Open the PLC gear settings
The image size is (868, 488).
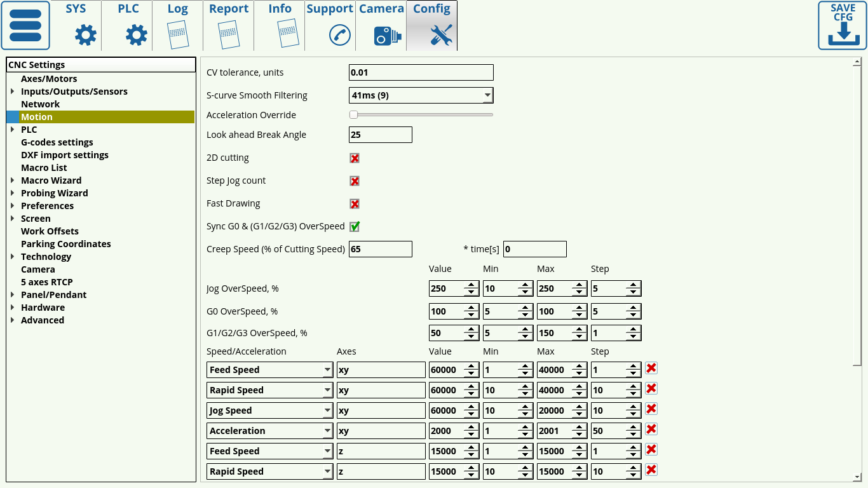[x=136, y=35]
